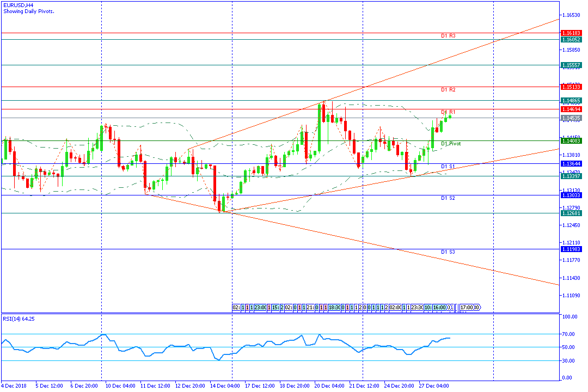
Task: Click the D1 R1 resistance label
Action: pos(448,112)
